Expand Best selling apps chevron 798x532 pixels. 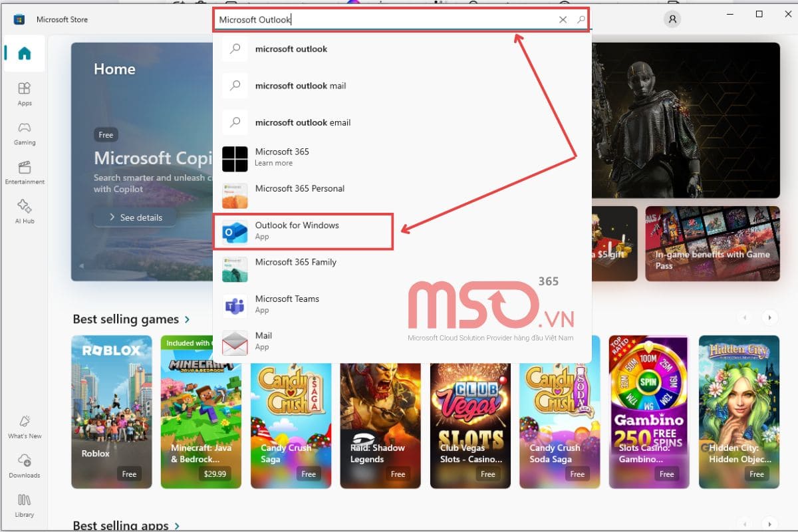(x=177, y=526)
